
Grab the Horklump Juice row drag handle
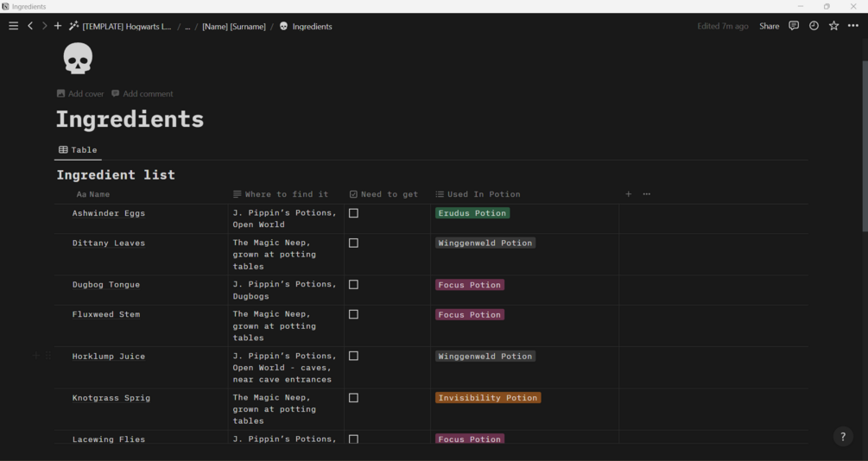click(x=48, y=356)
